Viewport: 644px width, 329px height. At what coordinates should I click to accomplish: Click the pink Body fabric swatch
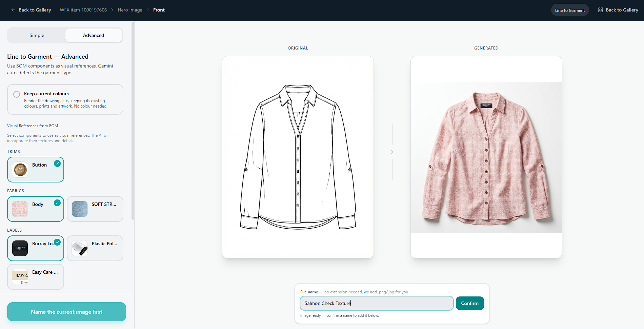click(x=20, y=209)
